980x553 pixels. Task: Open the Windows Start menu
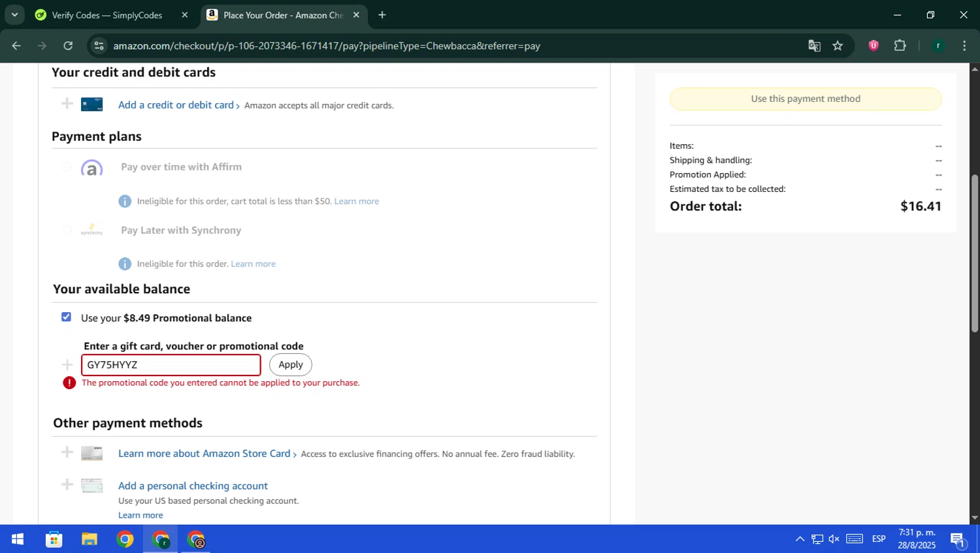coord(18,539)
